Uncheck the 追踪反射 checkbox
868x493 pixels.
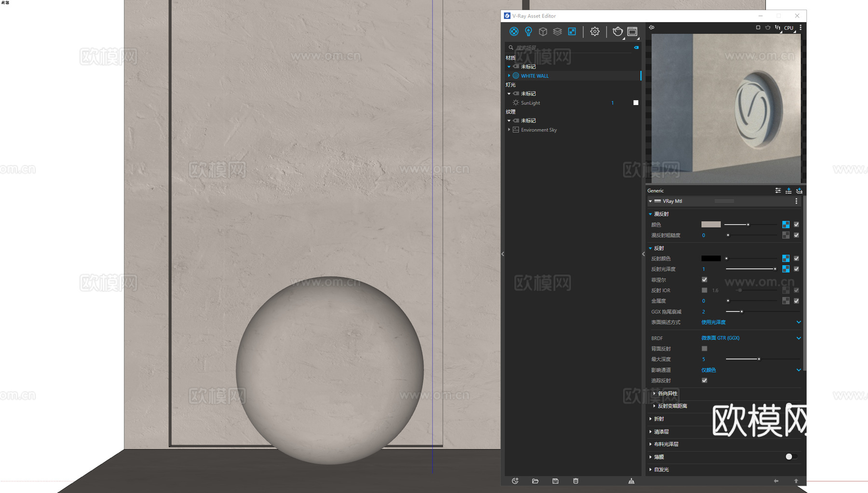pos(705,381)
